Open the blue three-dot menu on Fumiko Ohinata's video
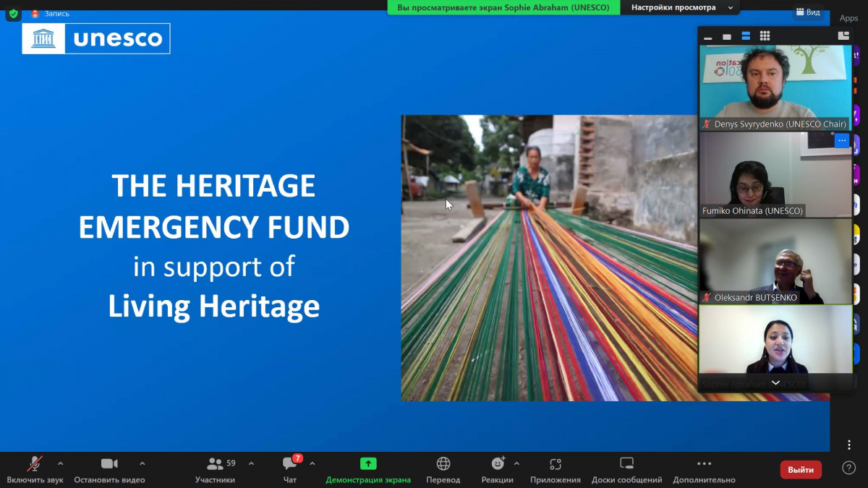Image resolution: width=868 pixels, height=488 pixels. (x=841, y=142)
